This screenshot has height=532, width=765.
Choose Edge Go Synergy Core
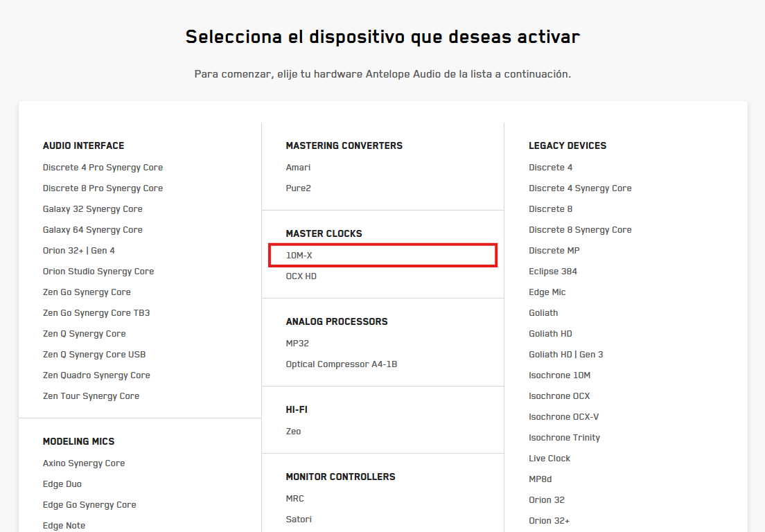89,505
